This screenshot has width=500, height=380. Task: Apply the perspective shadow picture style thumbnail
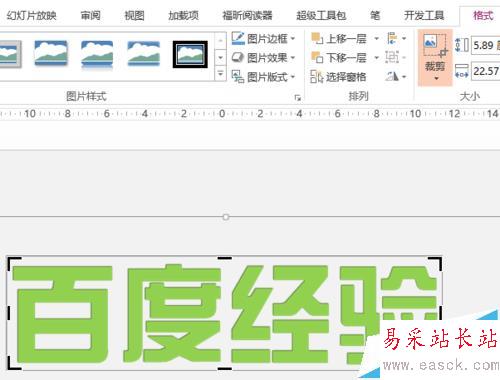tap(144, 53)
